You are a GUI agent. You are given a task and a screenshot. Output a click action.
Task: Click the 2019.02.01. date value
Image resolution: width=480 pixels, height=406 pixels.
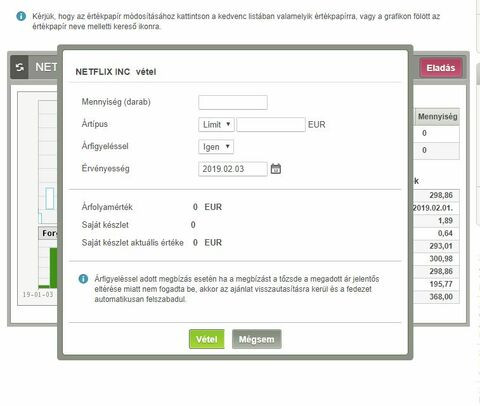433,208
